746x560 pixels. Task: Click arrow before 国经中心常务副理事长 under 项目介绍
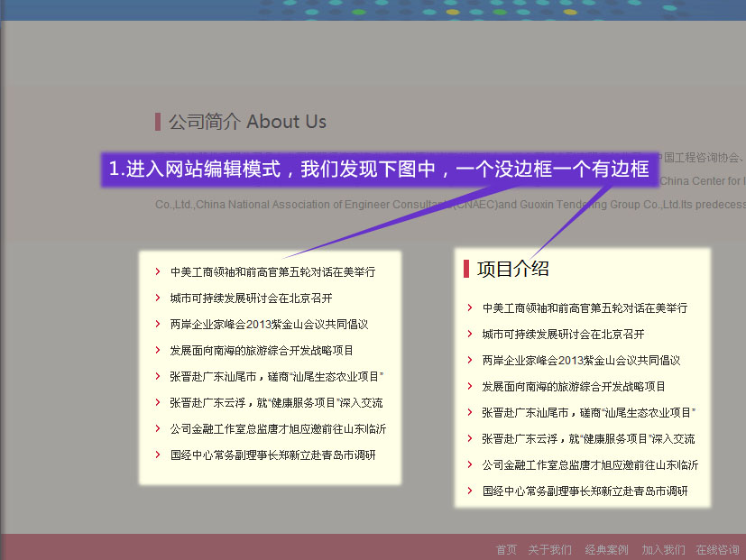(x=470, y=491)
